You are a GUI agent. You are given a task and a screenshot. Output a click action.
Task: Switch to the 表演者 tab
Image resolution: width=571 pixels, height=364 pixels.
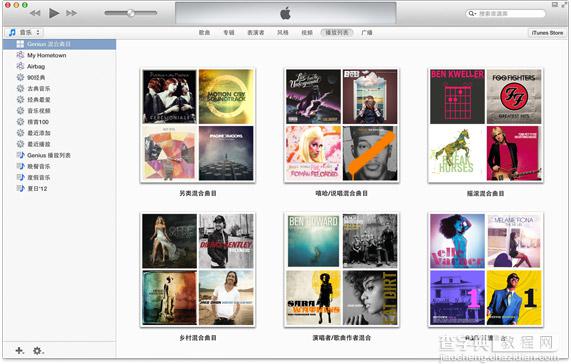[256, 32]
